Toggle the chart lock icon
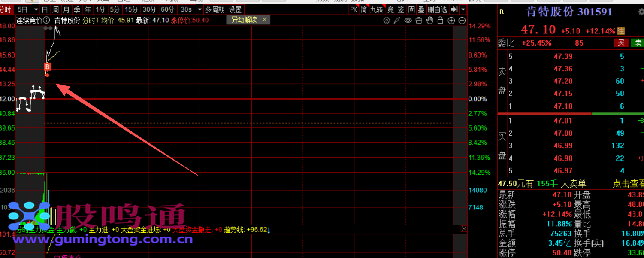This screenshot has height=258, width=644. pyautogui.click(x=440, y=21)
